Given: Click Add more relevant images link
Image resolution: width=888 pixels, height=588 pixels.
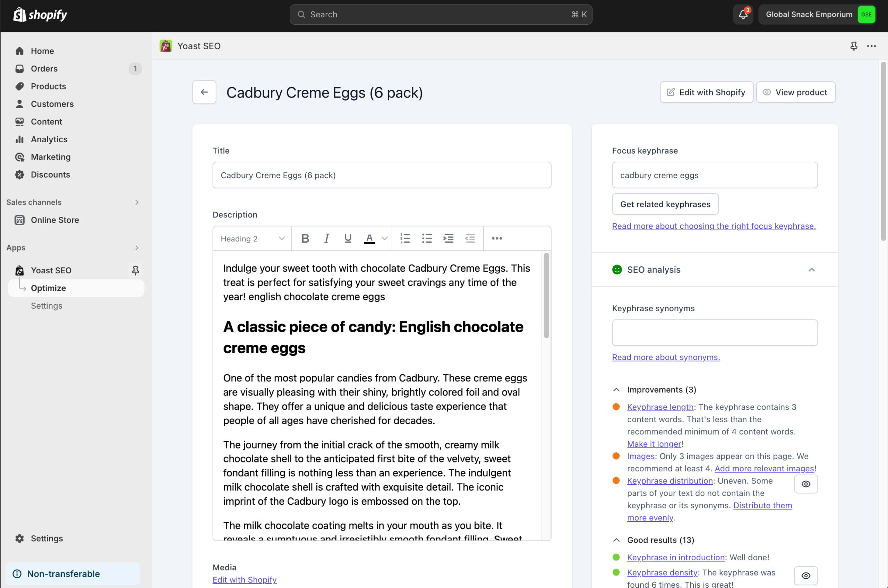Looking at the screenshot, I should [764, 468].
